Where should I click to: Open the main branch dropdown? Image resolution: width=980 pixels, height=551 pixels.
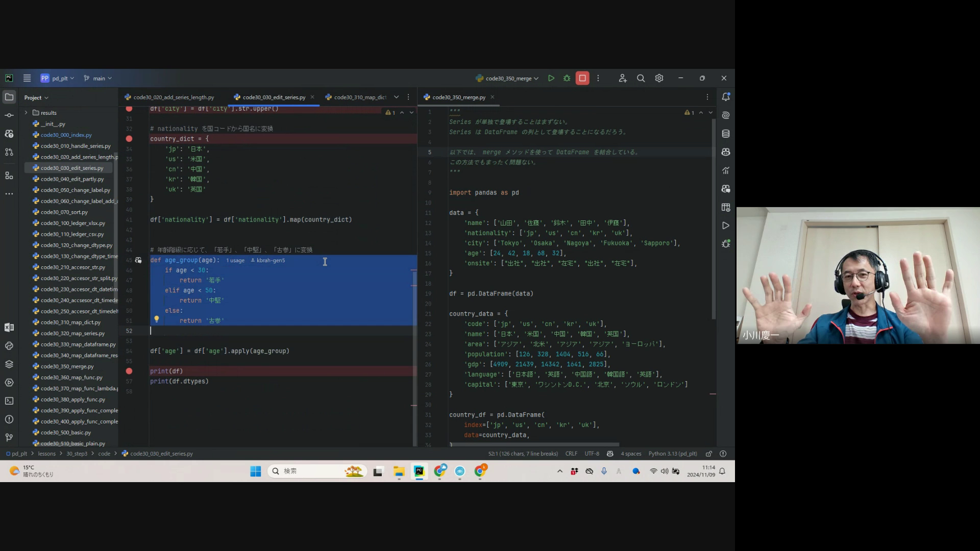click(98, 78)
